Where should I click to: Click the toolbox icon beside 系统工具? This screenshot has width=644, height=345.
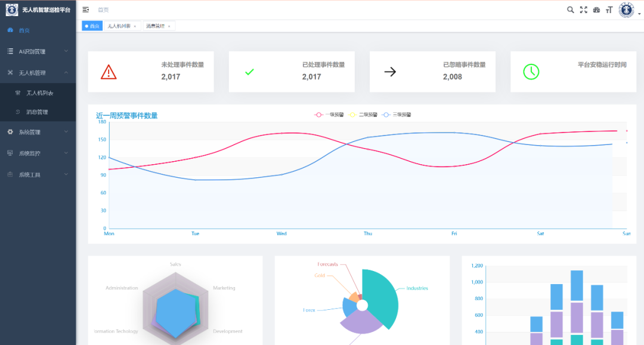click(x=10, y=174)
